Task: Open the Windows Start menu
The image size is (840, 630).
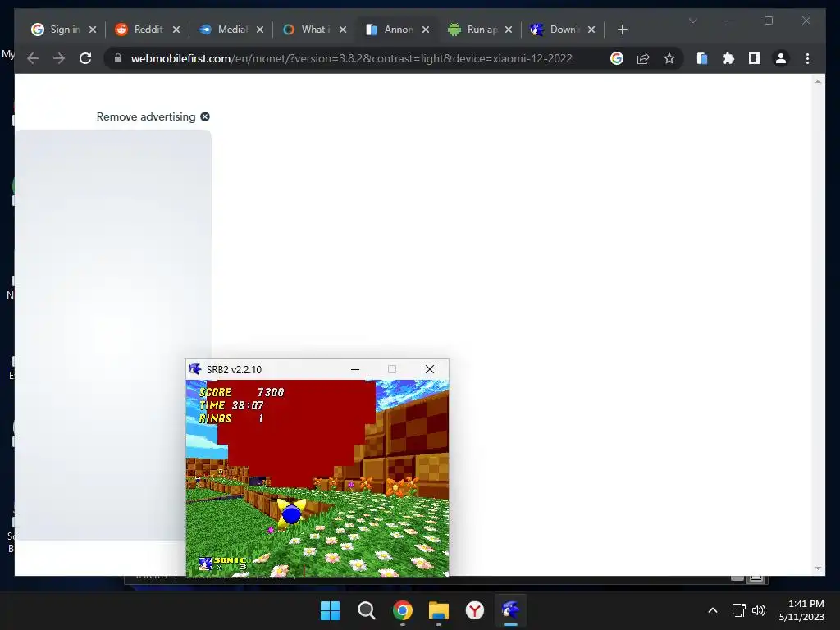Action: 330,610
